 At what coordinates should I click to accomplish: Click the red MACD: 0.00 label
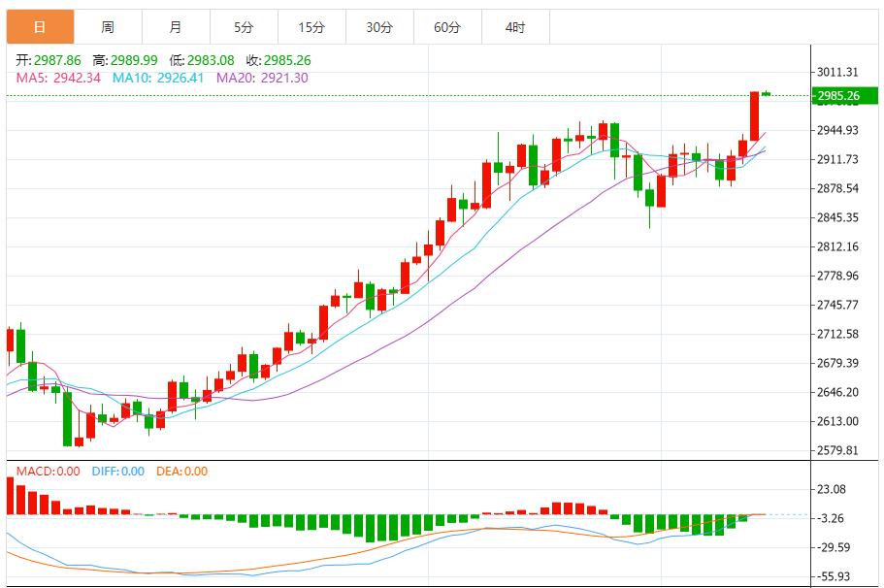[x=49, y=472]
